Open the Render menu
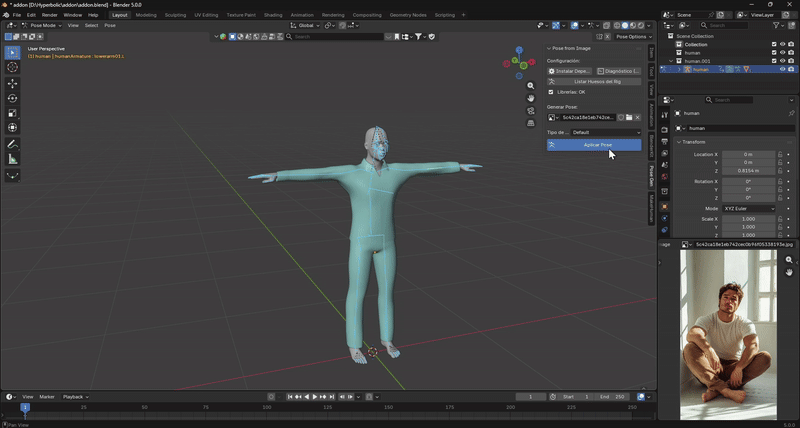This screenshot has height=428, width=800. 49,15
